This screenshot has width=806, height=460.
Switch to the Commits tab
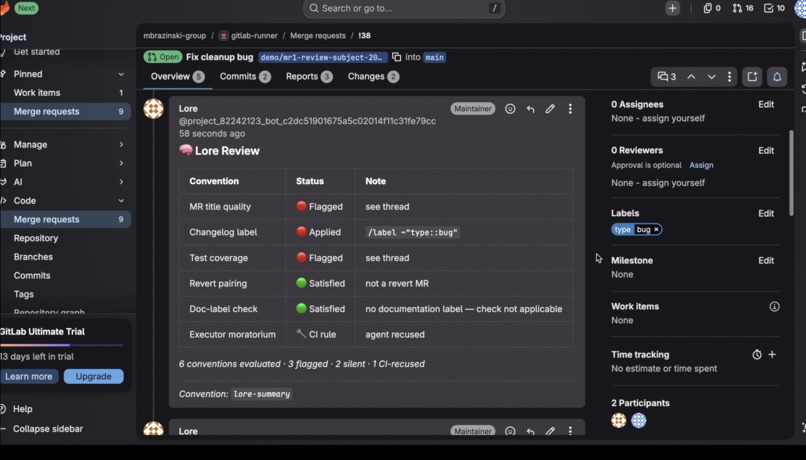point(245,77)
